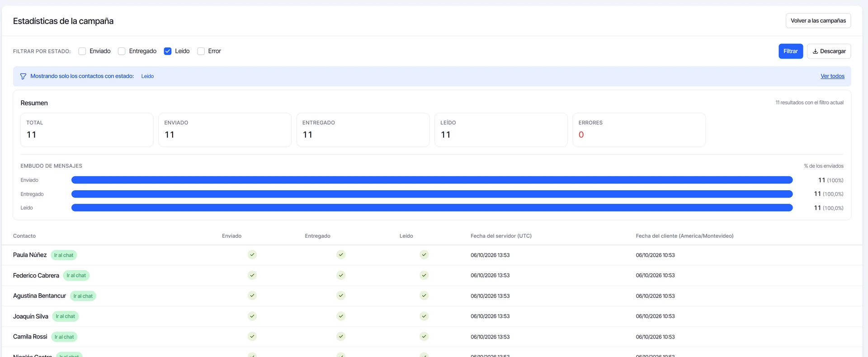
Task: Select Camila Rossi's Leído check mark
Action: [x=424, y=337]
